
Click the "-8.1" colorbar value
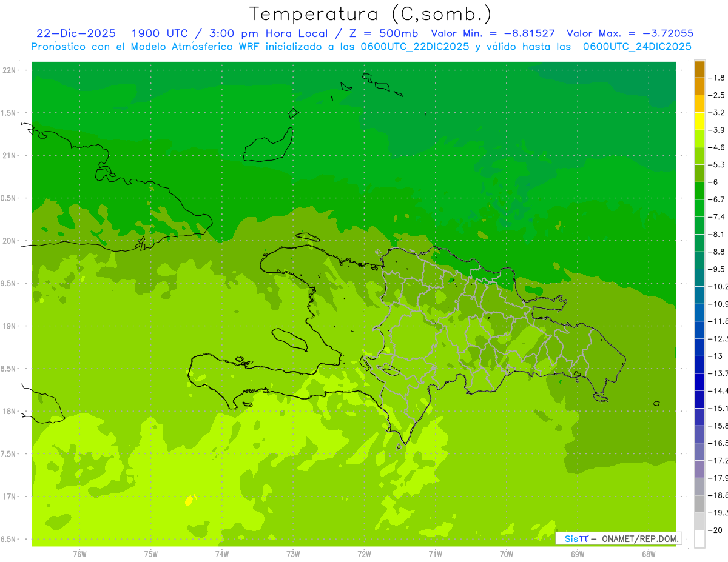pyautogui.click(x=717, y=234)
